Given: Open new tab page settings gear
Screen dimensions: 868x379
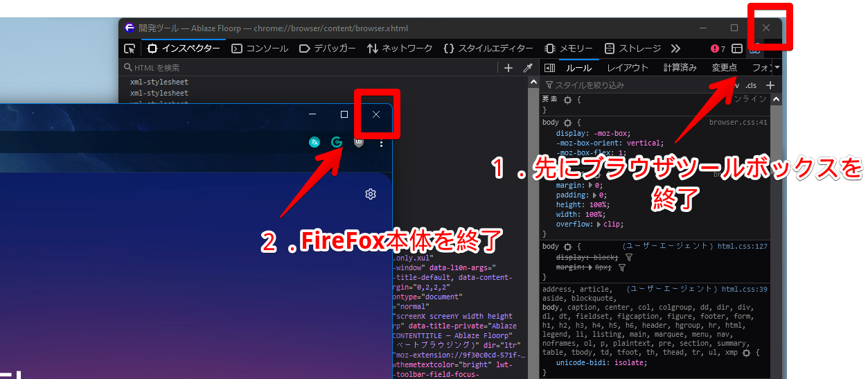Looking at the screenshot, I should point(371,194).
